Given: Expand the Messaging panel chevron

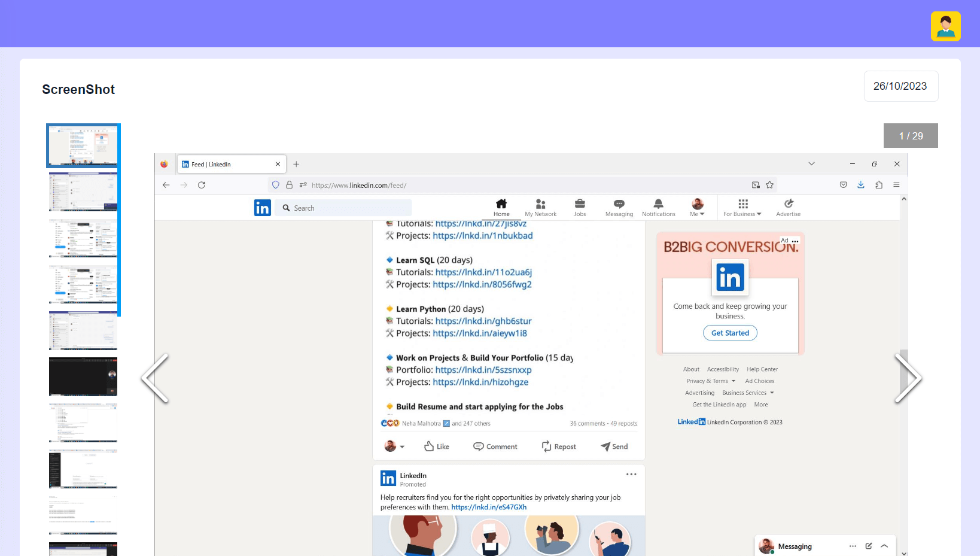Looking at the screenshot, I should coord(884,546).
